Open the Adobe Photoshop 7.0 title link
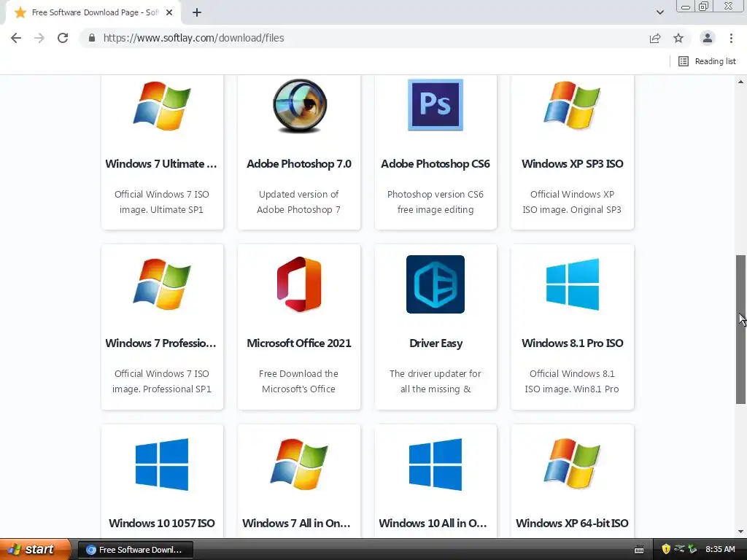 (299, 164)
